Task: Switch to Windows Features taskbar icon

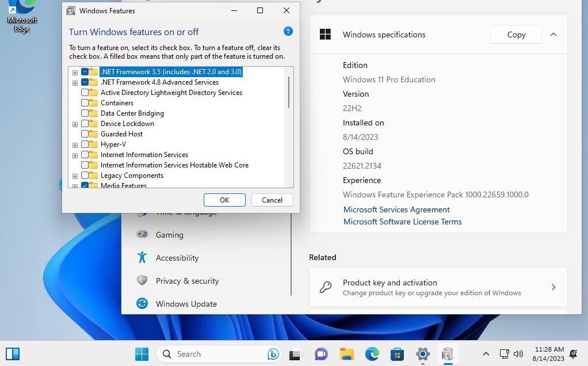Action: coord(448,354)
